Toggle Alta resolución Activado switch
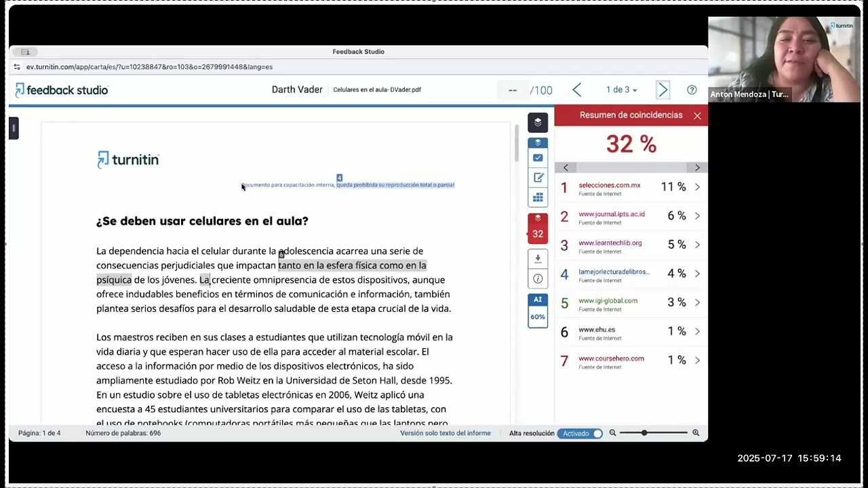The width and height of the screenshot is (868, 488). click(580, 433)
